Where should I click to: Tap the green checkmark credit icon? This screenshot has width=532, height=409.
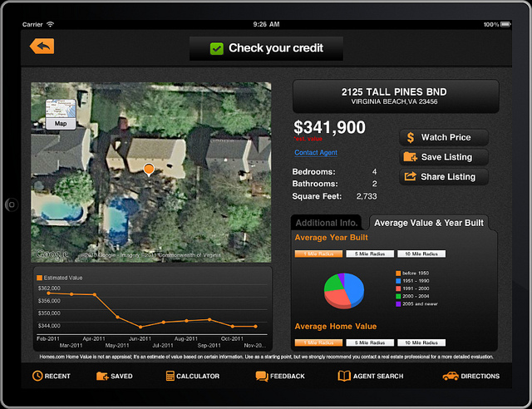(x=216, y=49)
